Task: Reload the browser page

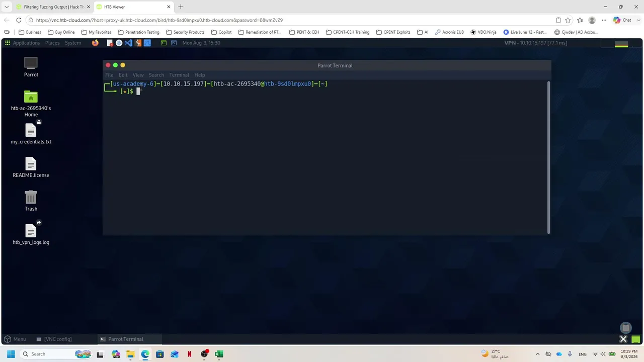Action: coord(19,20)
